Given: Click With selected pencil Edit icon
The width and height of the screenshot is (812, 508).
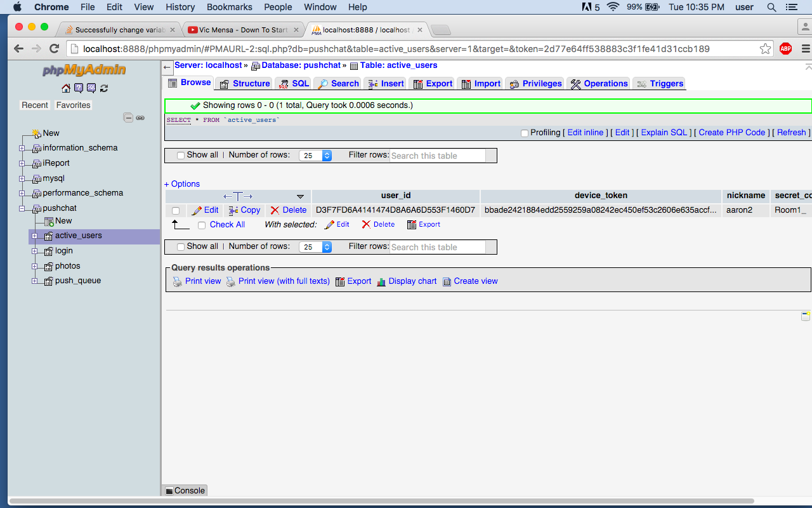Looking at the screenshot, I should tap(329, 225).
